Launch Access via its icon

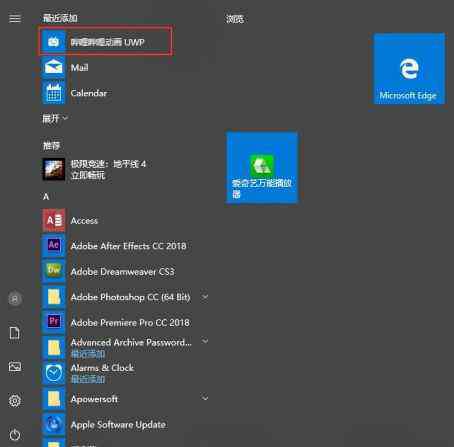click(x=53, y=220)
